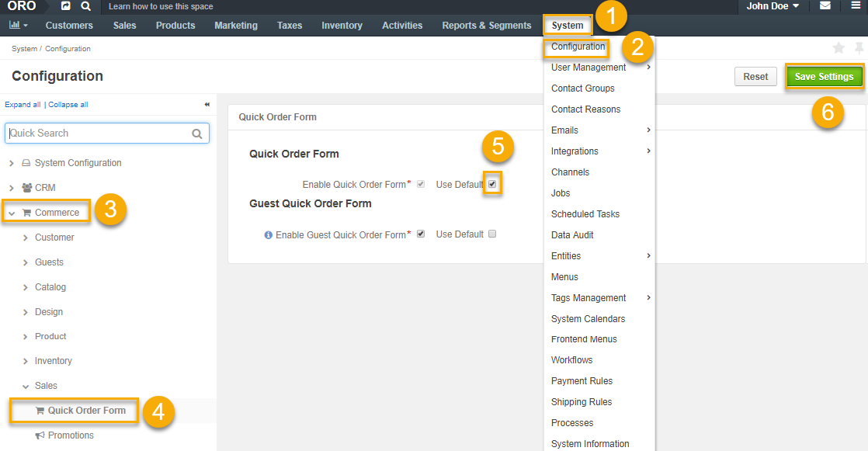Star this Configuration page as a favorite
Image resolution: width=868 pixels, height=451 pixels.
tap(838, 47)
